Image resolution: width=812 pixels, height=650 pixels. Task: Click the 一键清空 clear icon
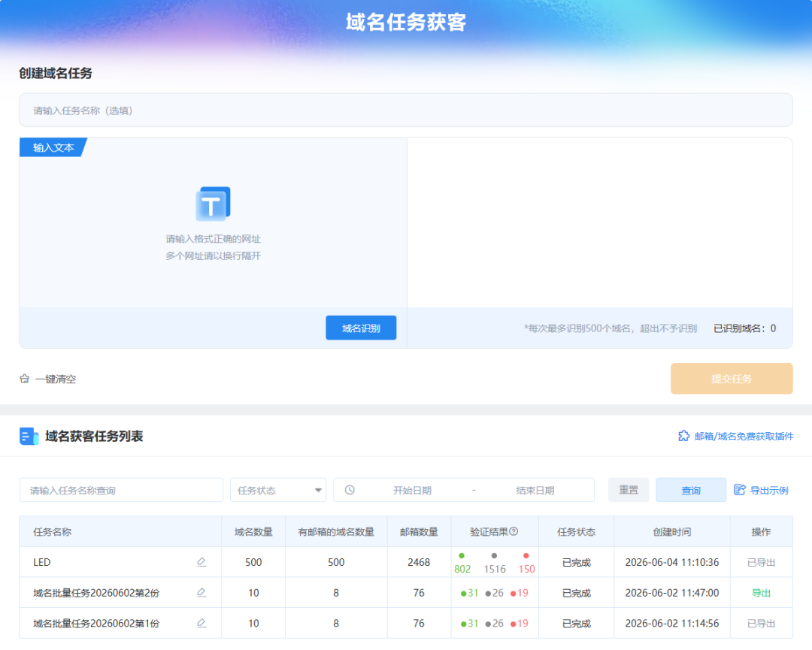coord(24,379)
